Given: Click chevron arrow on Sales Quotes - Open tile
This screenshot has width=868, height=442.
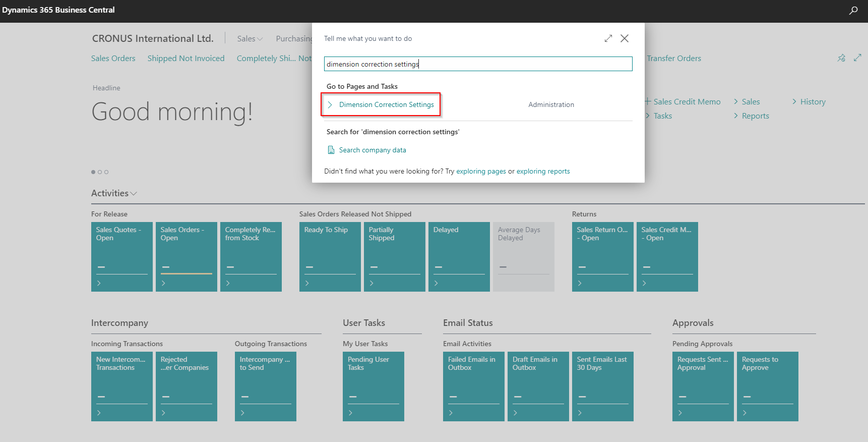Looking at the screenshot, I should tap(99, 283).
